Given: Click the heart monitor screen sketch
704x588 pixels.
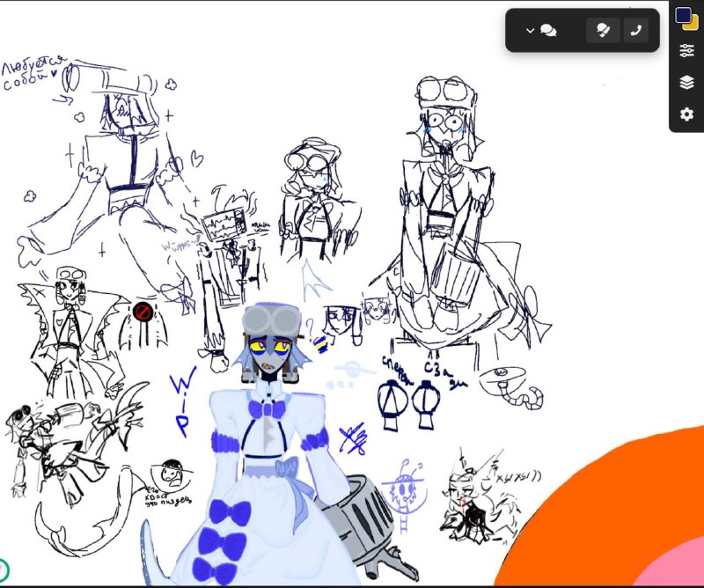Looking at the screenshot, I should 224,224.
